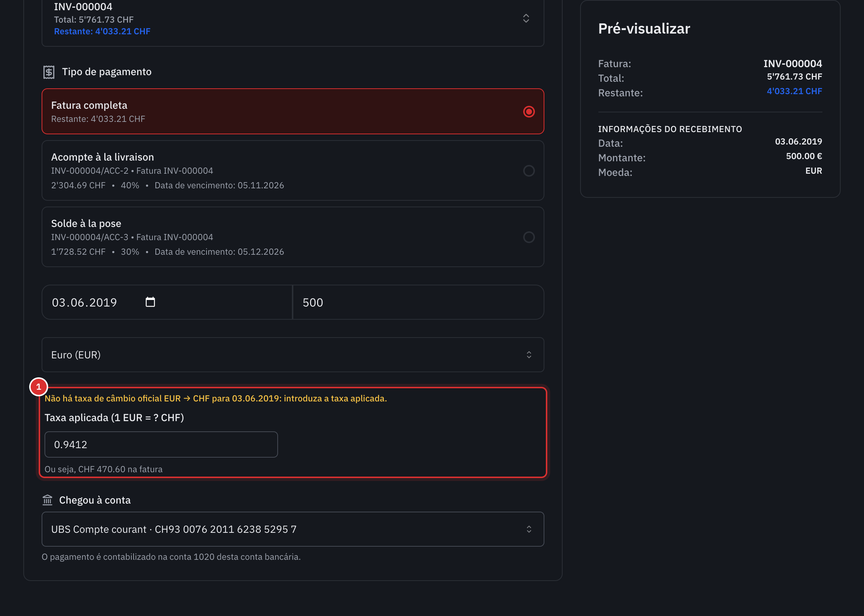
Task: Click the Taxa aplicada (1 EUR = ? CHF) label
Action: (114, 417)
